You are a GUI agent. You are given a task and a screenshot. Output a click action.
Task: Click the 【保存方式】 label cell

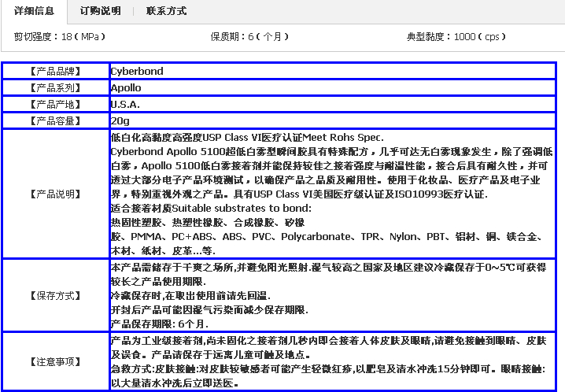click(x=56, y=295)
